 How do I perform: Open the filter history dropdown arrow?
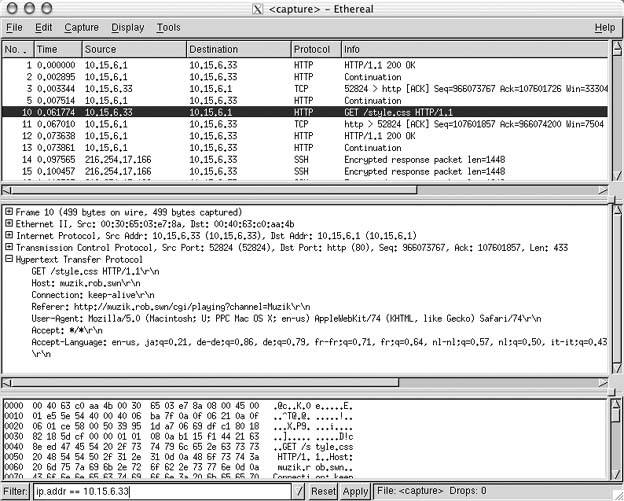(x=298, y=492)
